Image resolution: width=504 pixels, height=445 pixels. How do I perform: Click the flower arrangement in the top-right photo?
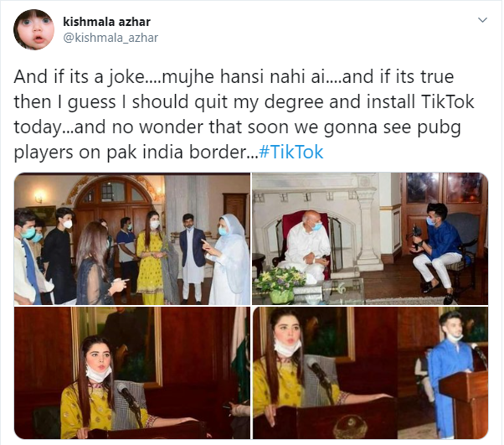tap(279, 285)
